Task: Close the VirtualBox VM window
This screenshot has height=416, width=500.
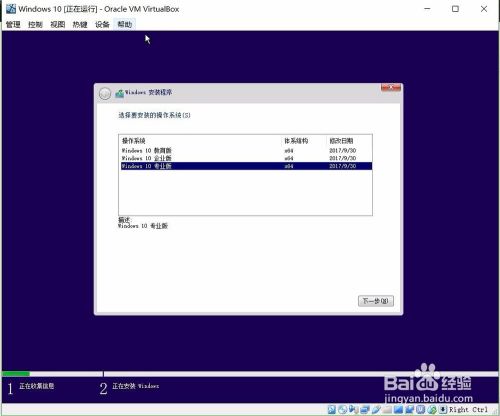Action: click(x=484, y=9)
